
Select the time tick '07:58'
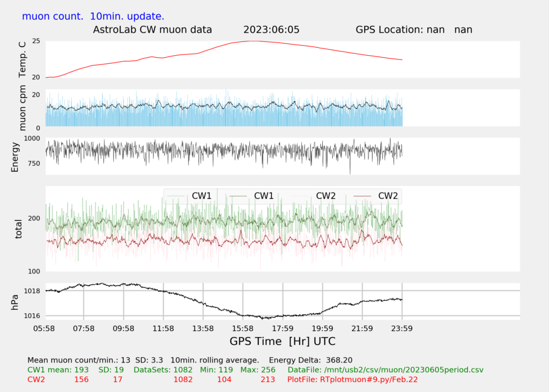[84, 329]
